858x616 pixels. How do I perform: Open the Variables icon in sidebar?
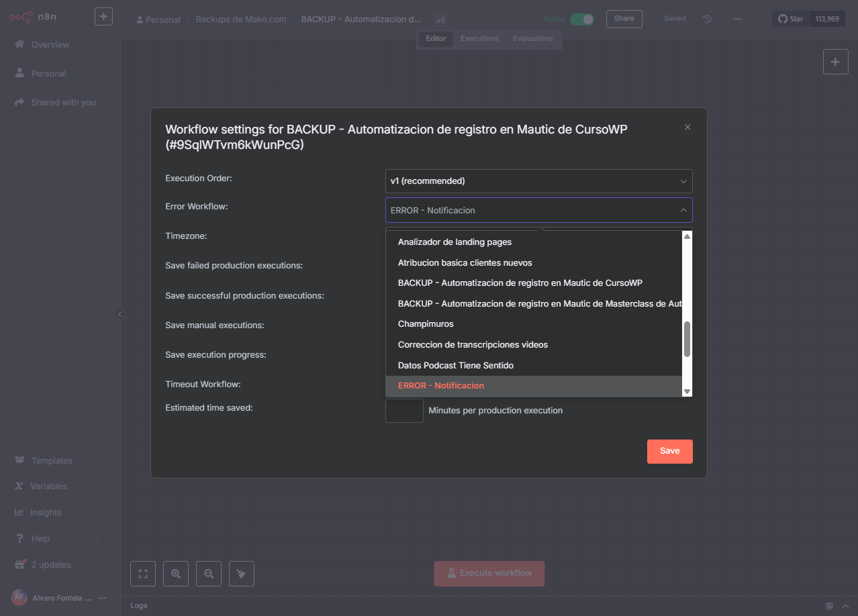coord(19,486)
